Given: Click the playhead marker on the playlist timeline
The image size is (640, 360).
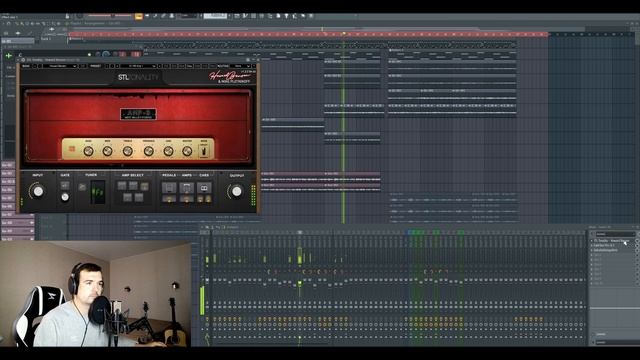Looking at the screenshot, I should pyautogui.click(x=344, y=34).
